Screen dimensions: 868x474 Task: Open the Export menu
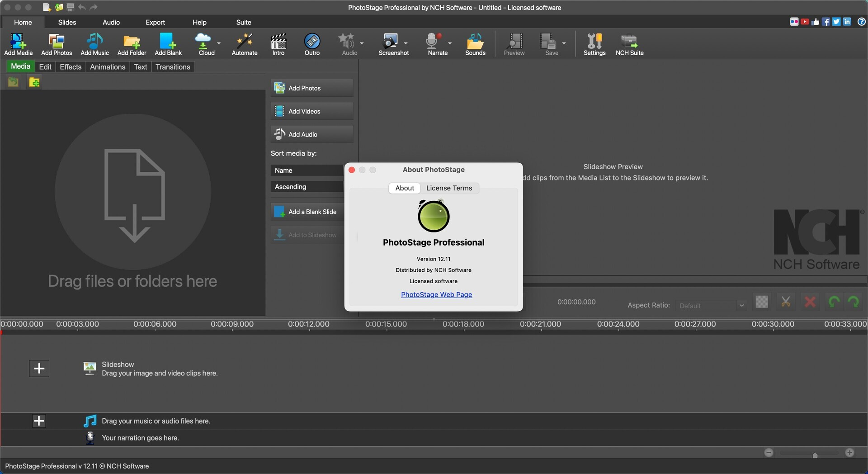coord(155,22)
